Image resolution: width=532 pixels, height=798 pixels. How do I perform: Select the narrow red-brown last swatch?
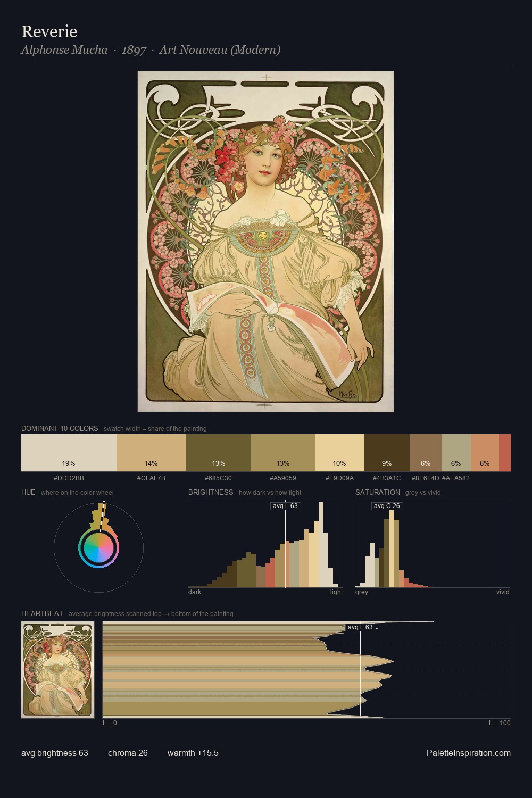(505, 453)
